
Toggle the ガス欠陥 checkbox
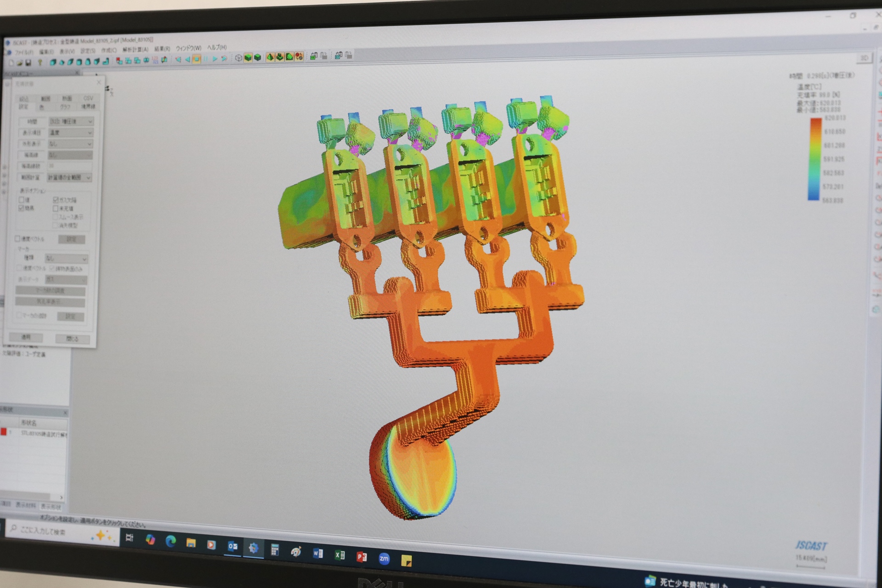tap(56, 200)
